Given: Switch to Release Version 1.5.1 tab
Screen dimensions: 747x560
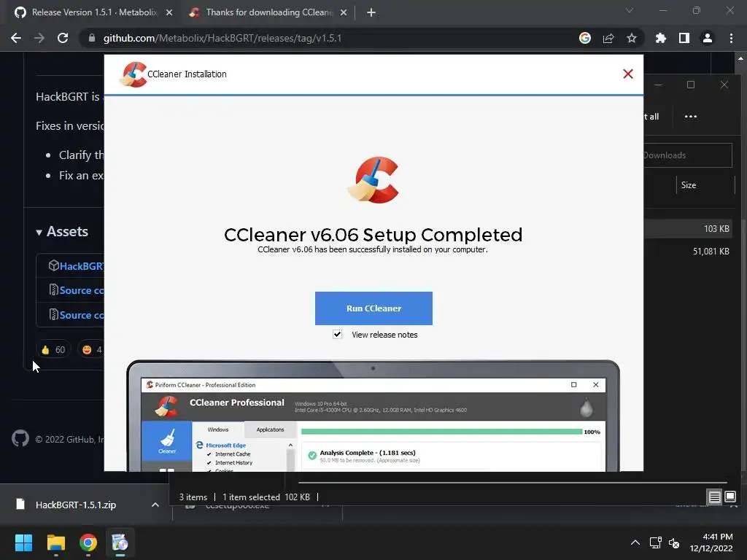Looking at the screenshot, I should [93, 12].
